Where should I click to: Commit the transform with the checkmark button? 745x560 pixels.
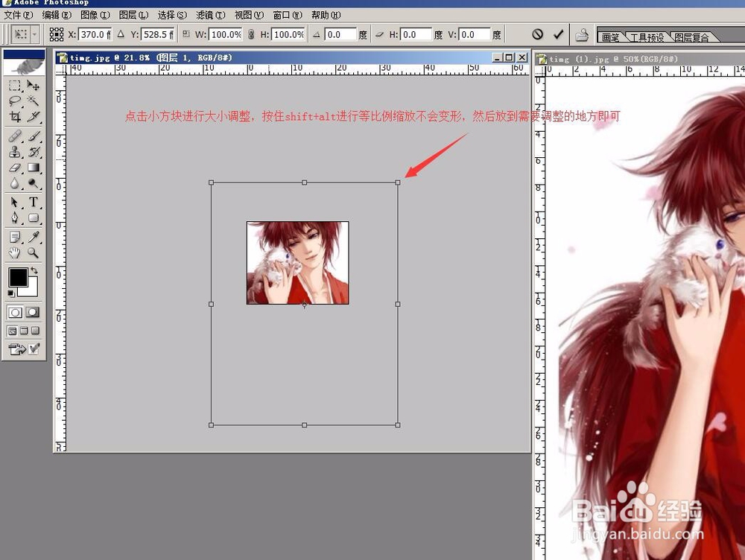559,34
